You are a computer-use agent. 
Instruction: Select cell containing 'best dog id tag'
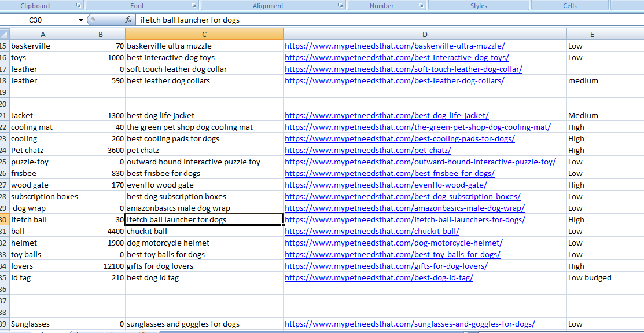(x=204, y=278)
